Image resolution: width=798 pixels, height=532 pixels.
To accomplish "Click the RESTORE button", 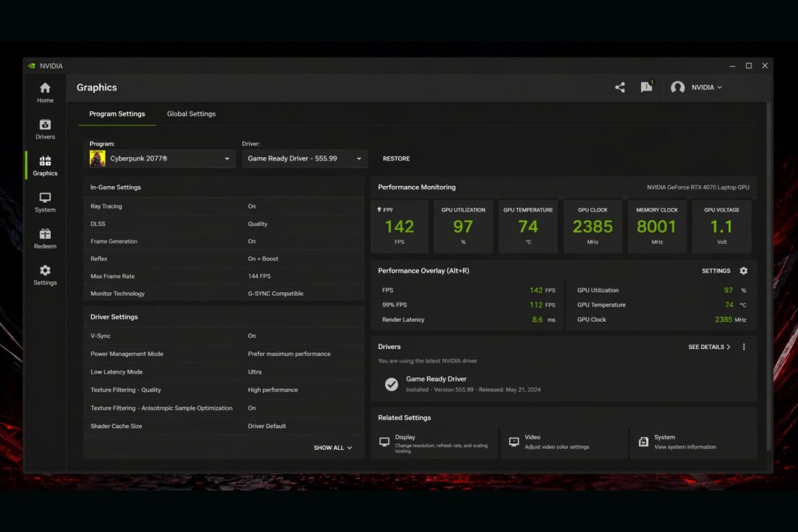I will pyautogui.click(x=396, y=158).
